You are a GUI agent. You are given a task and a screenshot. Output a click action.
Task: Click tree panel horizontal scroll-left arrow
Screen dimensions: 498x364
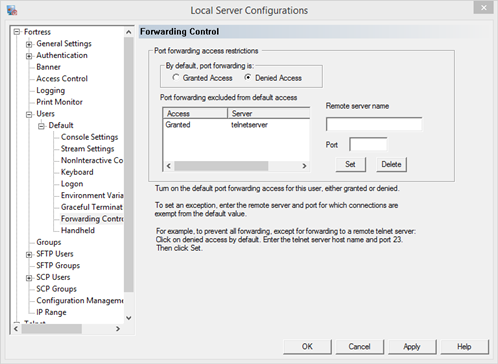[x=16, y=329]
